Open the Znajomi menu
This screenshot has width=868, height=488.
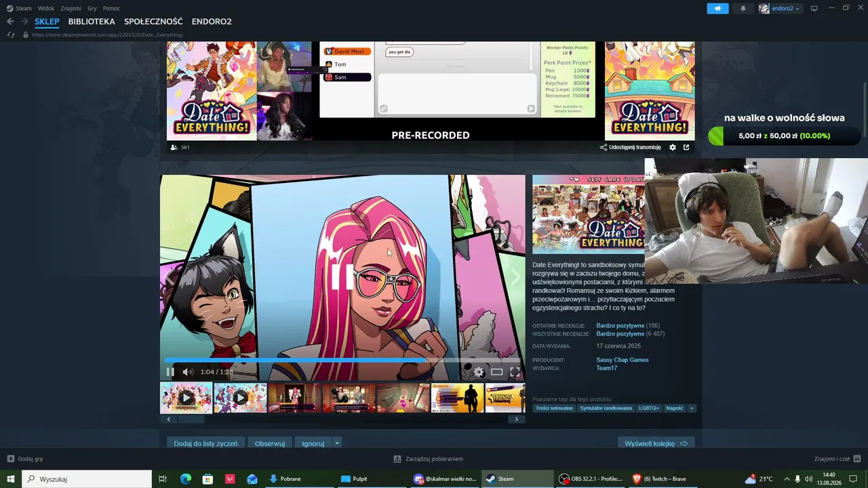(x=71, y=8)
